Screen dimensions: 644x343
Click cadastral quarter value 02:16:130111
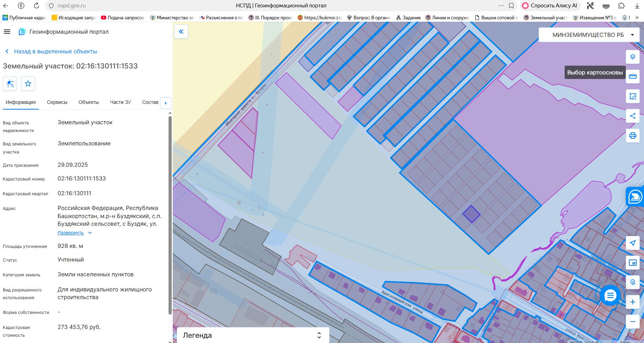(x=74, y=193)
